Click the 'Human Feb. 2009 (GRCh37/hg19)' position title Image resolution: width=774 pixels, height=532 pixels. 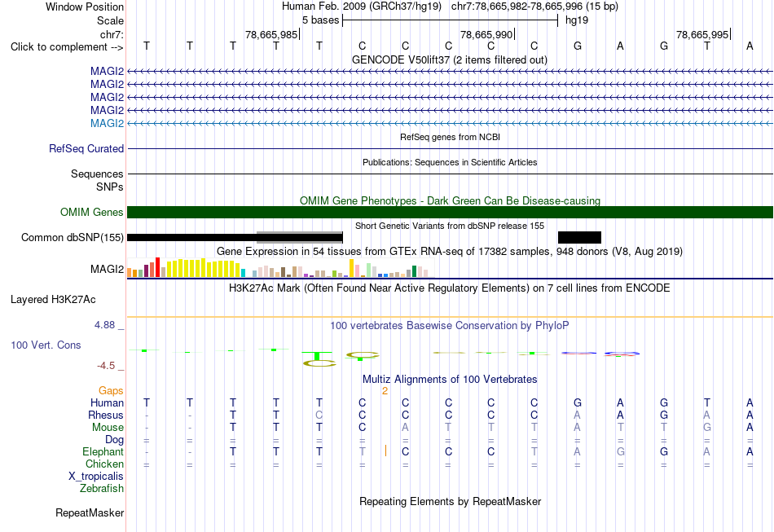coord(363,7)
